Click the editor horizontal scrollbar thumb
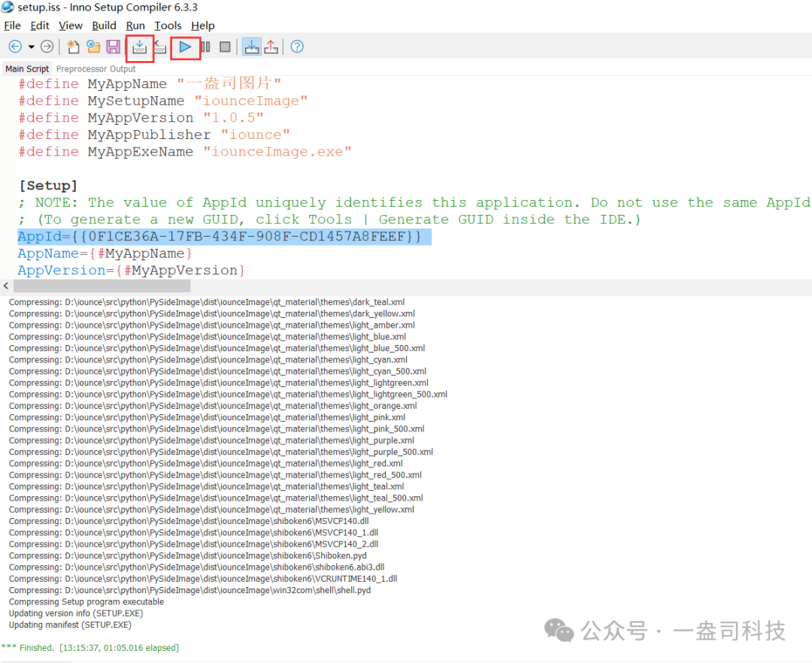This screenshot has height=663, width=812. coord(101,286)
